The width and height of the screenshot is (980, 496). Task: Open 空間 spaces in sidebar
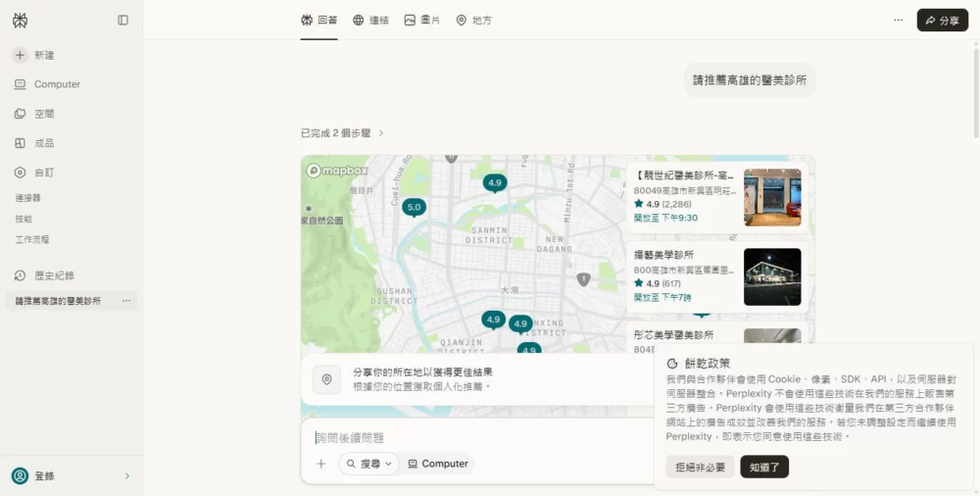click(35, 114)
